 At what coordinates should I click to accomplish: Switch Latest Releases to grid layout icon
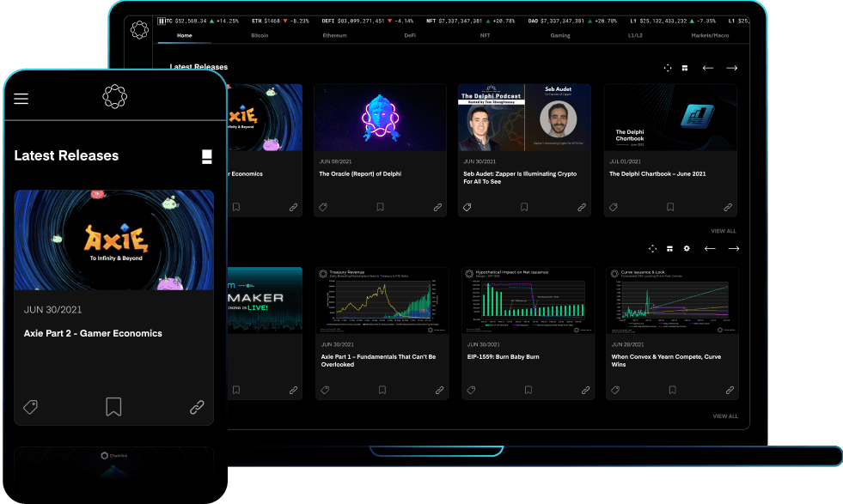(685, 68)
